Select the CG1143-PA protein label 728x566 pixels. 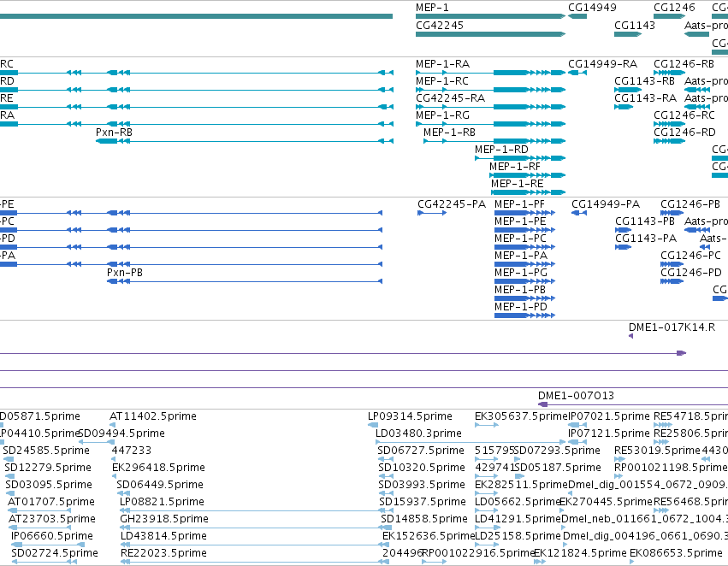(x=645, y=239)
